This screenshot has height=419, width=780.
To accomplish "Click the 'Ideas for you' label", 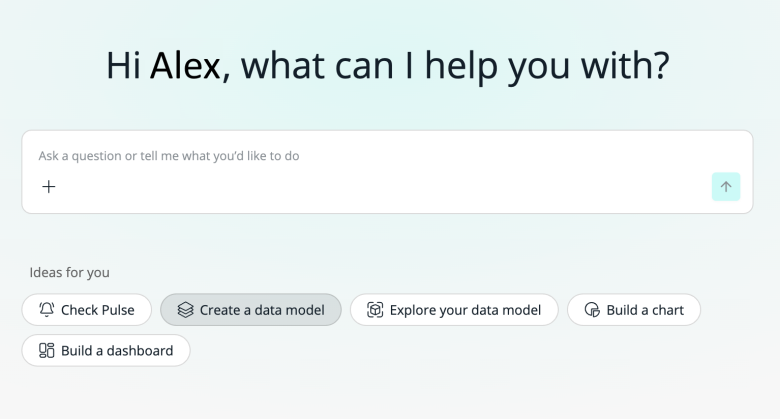I will pos(70,273).
